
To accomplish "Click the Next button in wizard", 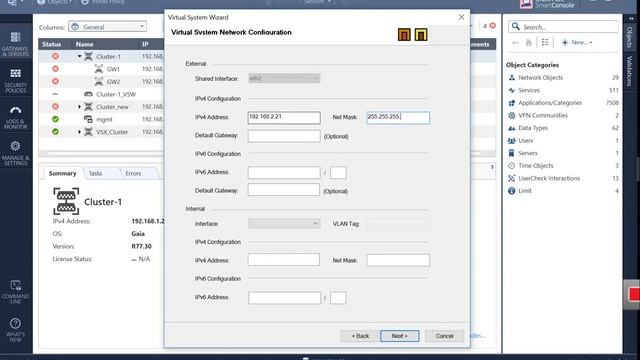I will (400, 336).
